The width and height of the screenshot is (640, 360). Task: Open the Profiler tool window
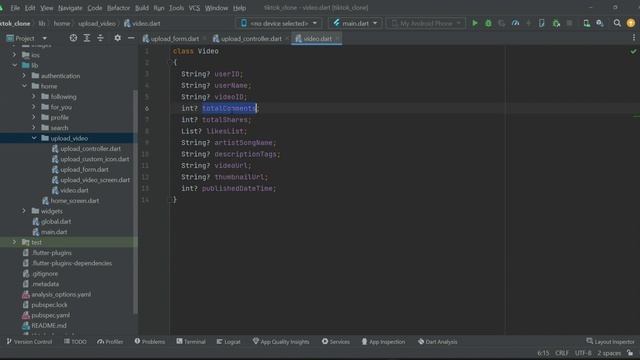pyautogui.click(x=110, y=342)
